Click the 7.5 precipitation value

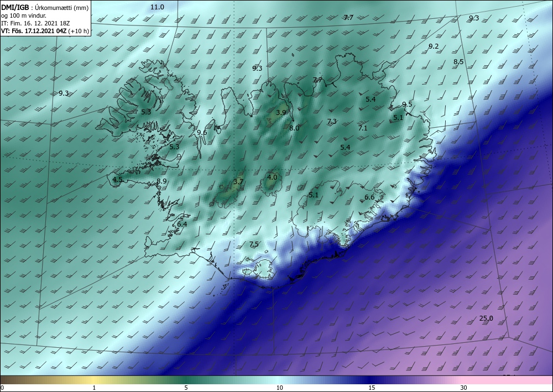[x=254, y=244]
